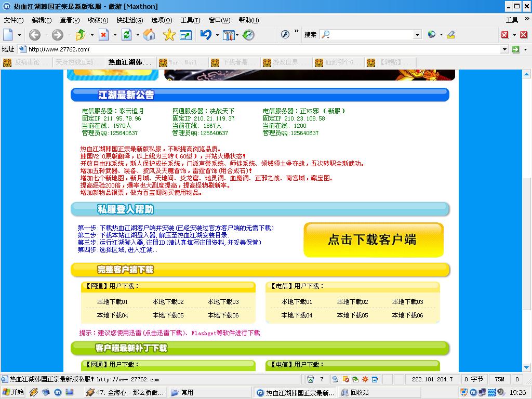Switch to the 游戏世界 tab
The width and height of the screenshot is (532, 399).
coord(286,62)
